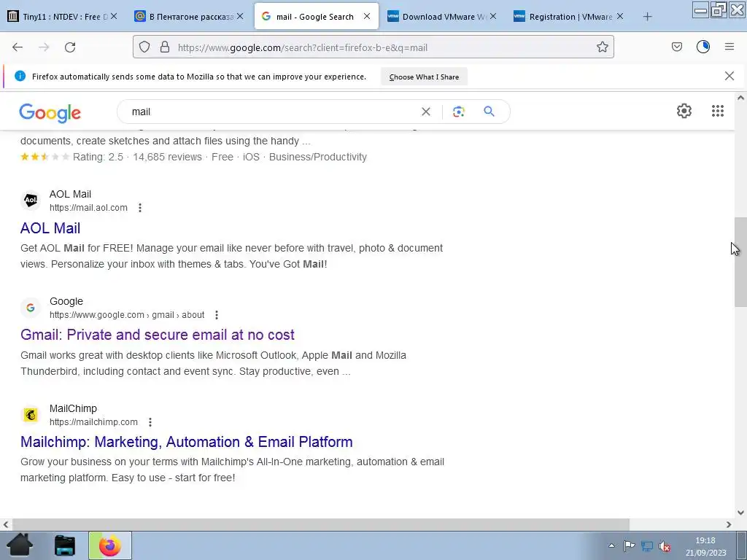Click Choose What I Share button
This screenshot has height=560, width=747.
coord(424,77)
